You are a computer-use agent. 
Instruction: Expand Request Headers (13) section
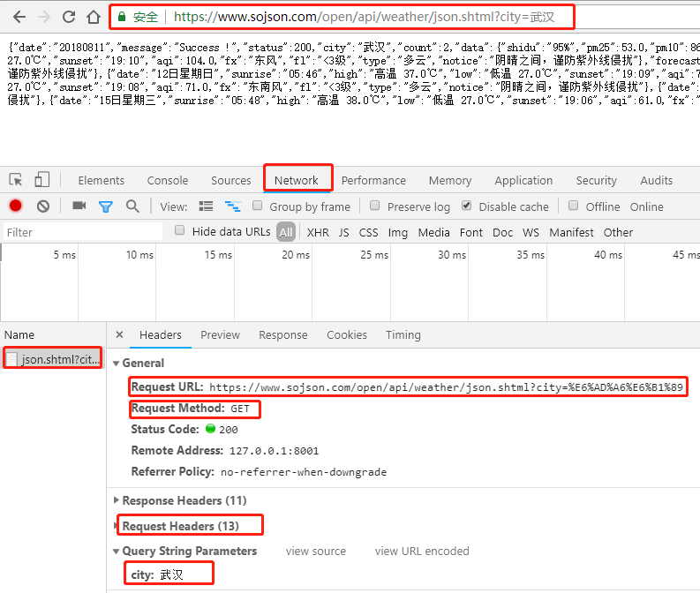pos(115,526)
